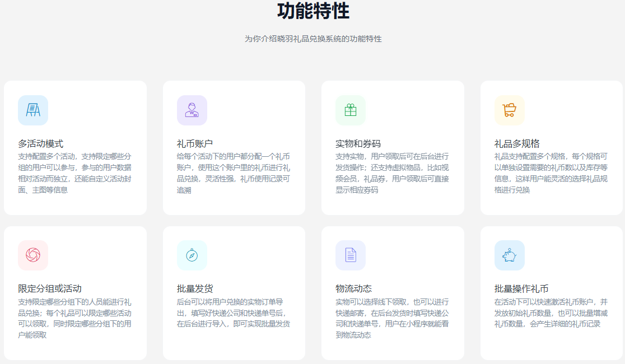Click the orange shopping cart icon
625x364 pixels.
coord(509,110)
